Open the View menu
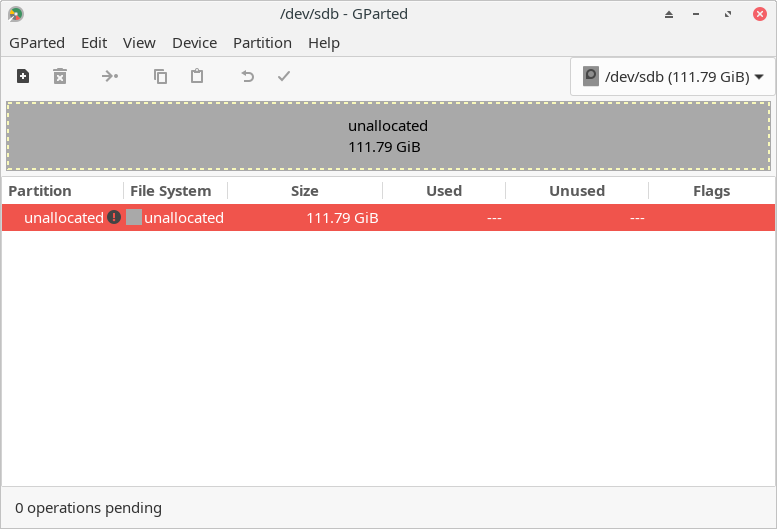This screenshot has height=529, width=777. coord(139,43)
